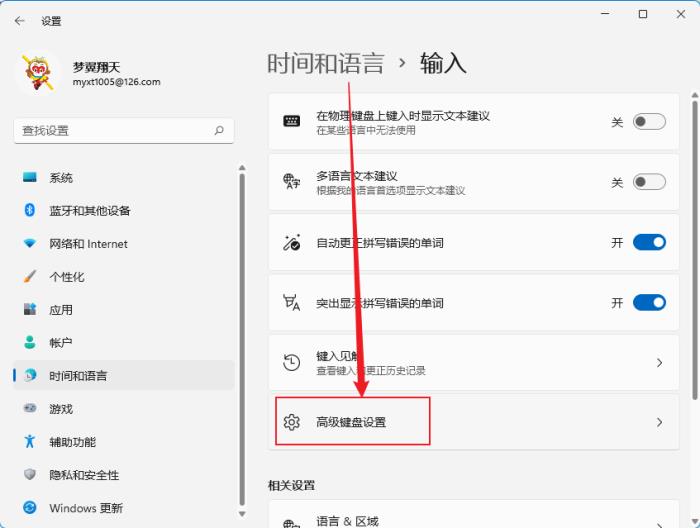The width and height of the screenshot is (700, 528).
Task: Open 个性化 personalization page
Action: click(x=67, y=277)
